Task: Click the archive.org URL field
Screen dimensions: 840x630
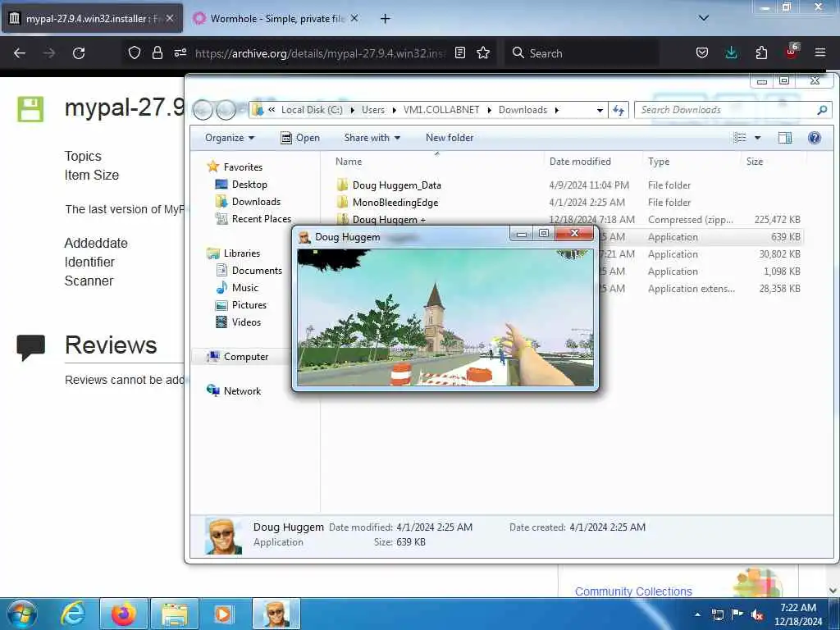Action: point(319,53)
